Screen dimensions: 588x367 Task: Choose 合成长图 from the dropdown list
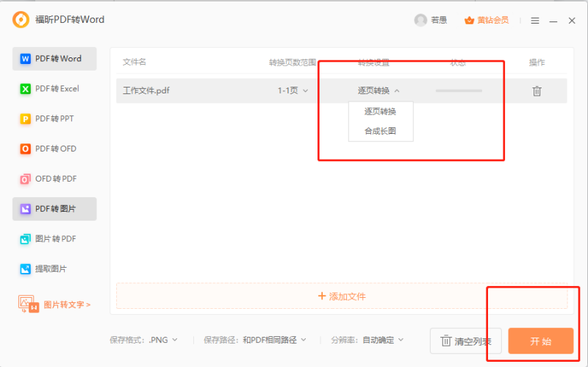380,131
